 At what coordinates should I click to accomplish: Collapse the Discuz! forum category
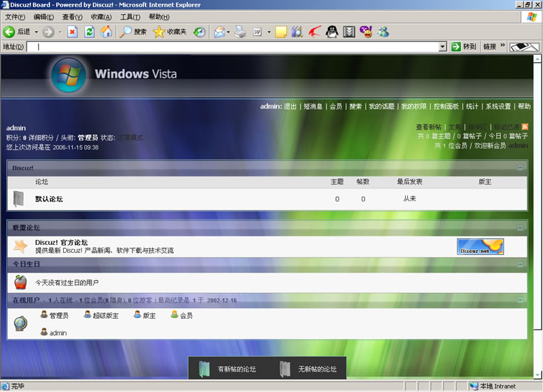tap(520, 168)
